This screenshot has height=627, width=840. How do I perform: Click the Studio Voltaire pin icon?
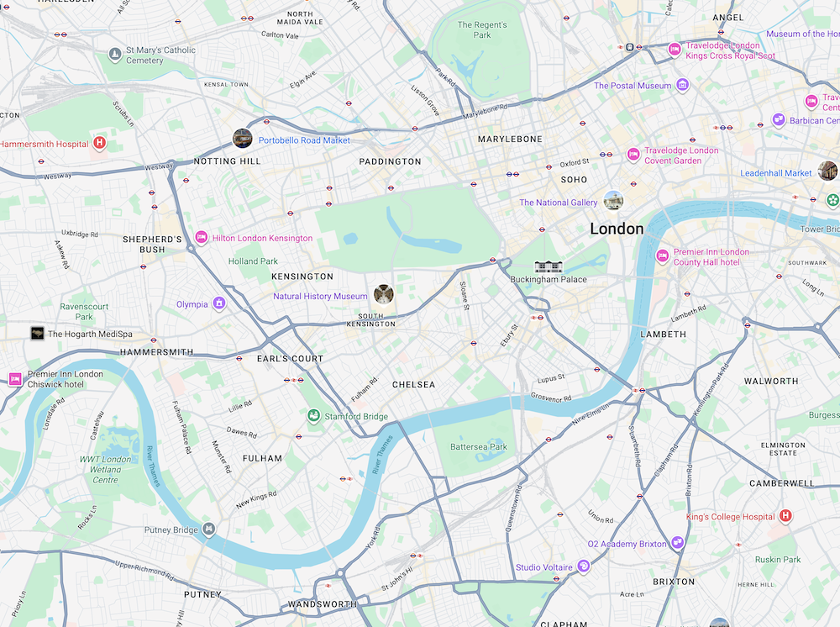[584, 566]
